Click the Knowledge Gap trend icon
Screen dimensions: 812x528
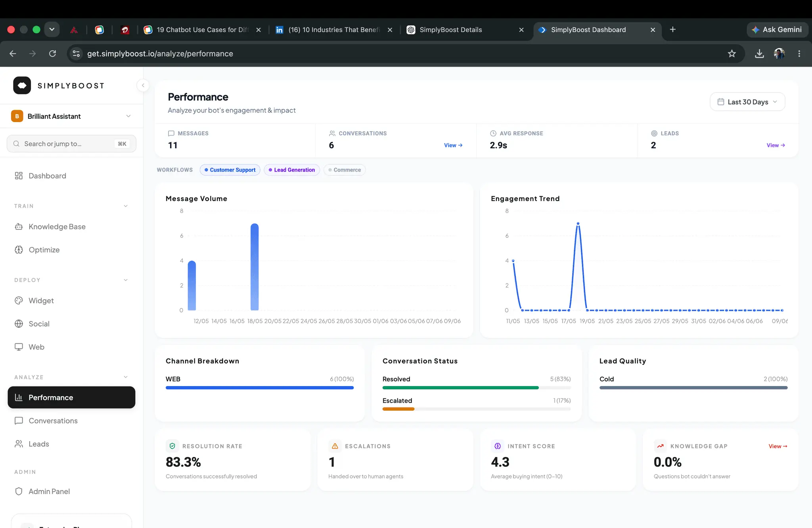click(x=661, y=446)
